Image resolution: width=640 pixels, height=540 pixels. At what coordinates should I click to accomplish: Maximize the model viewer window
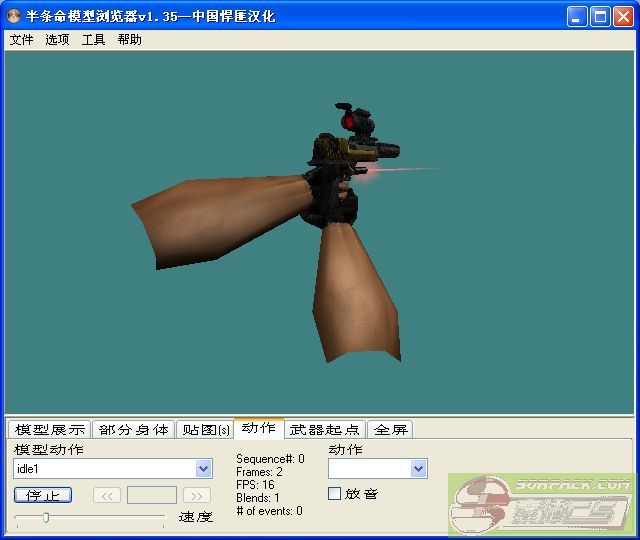pyautogui.click(x=600, y=17)
